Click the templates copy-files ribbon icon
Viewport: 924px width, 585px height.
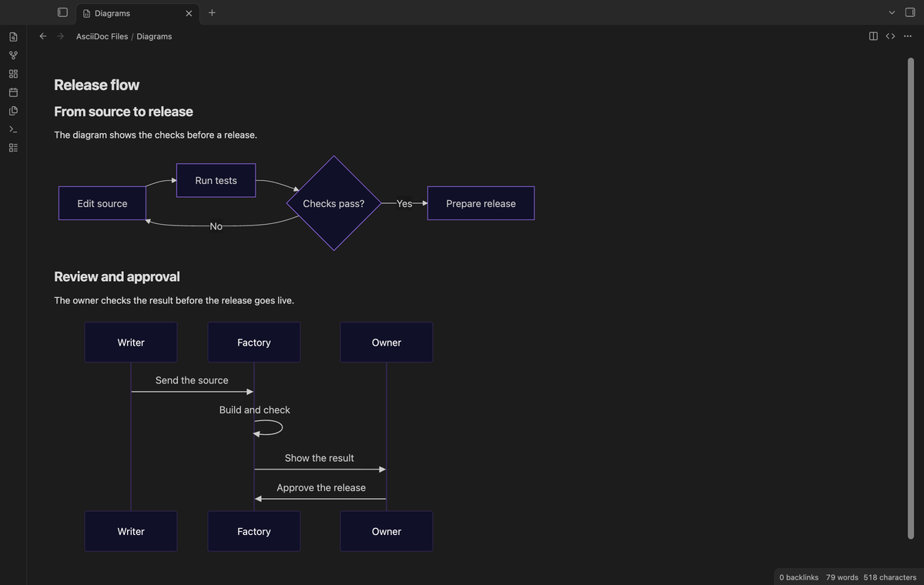coord(13,111)
